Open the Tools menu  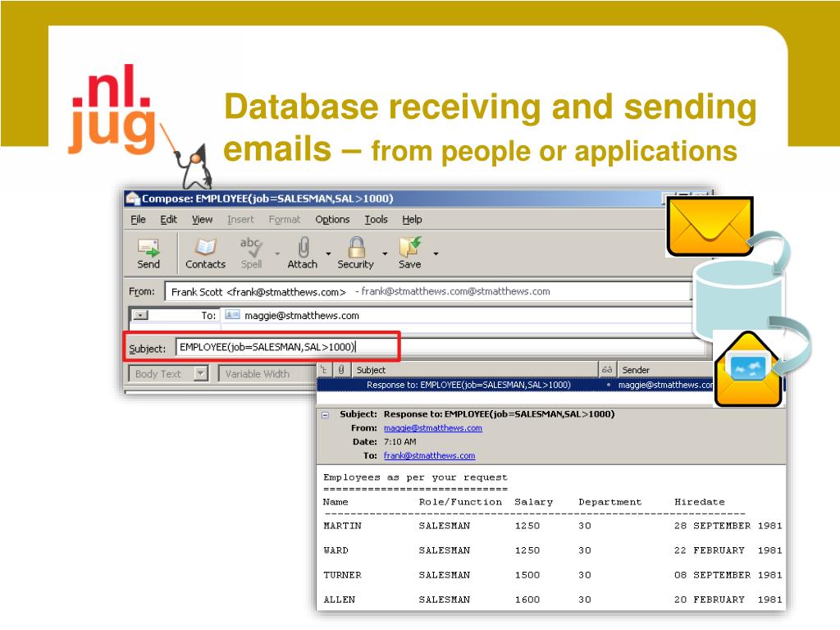click(376, 220)
